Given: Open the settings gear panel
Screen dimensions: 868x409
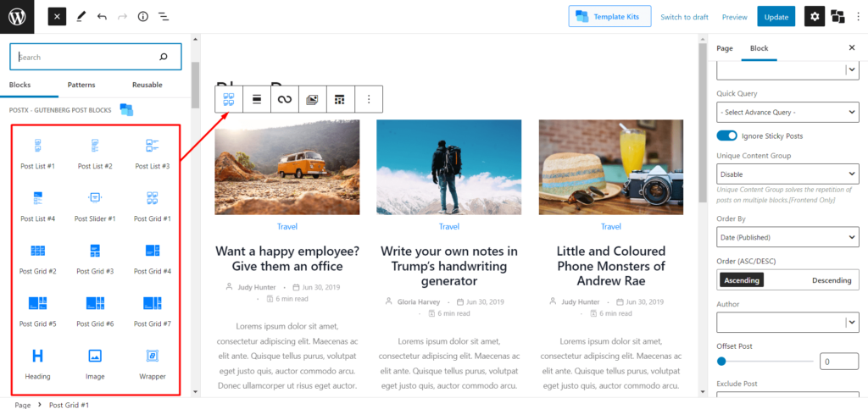Looking at the screenshot, I should coord(815,17).
